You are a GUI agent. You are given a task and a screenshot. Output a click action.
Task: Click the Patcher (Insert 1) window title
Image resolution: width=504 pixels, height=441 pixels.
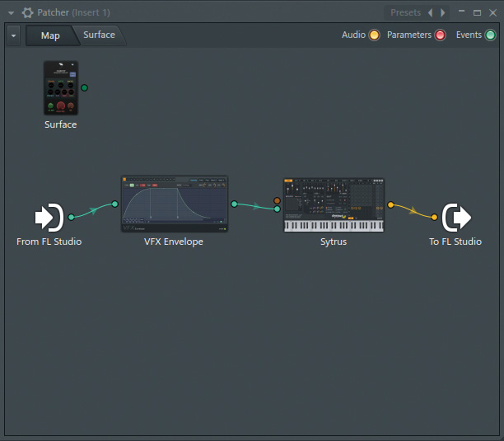point(73,12)
